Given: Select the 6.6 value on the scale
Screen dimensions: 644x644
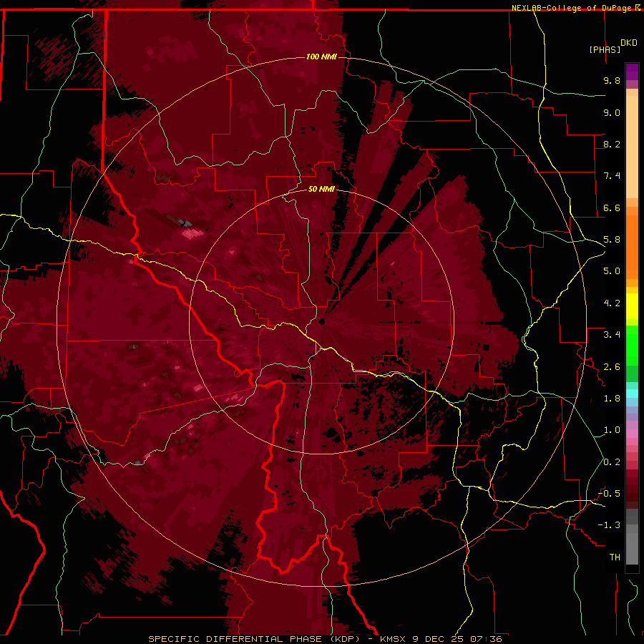Looking at the screenshot, I should tap(612, 208).
